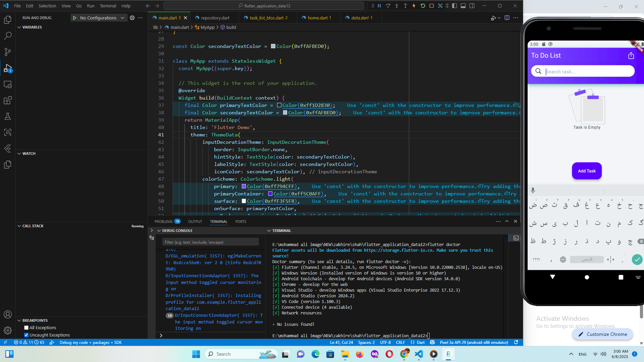
Task: Collapse the DEBUG CONSOLE section
Action: click(159, 231)
